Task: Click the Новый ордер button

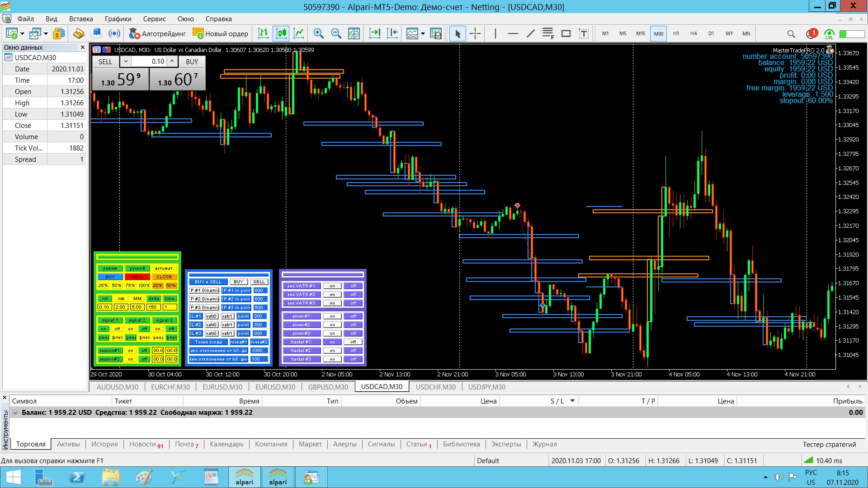Action: coord(220,33)
